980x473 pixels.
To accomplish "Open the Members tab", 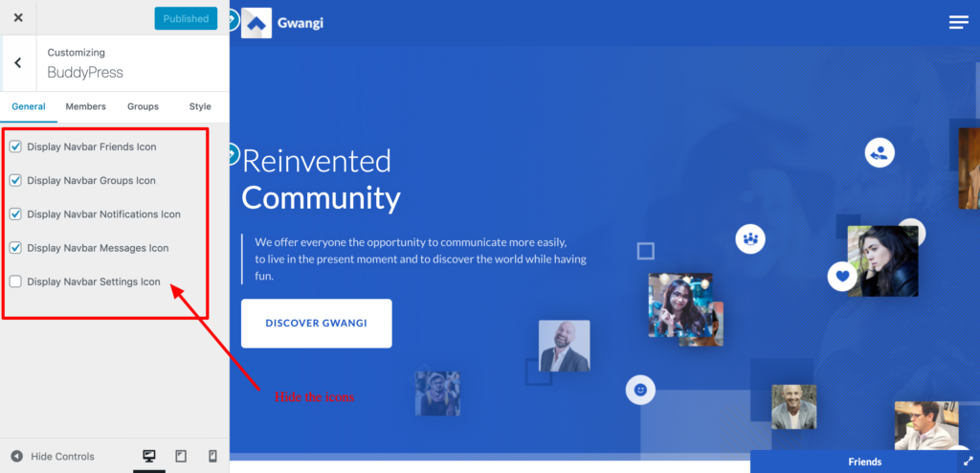I will click(x=85, y=106).
